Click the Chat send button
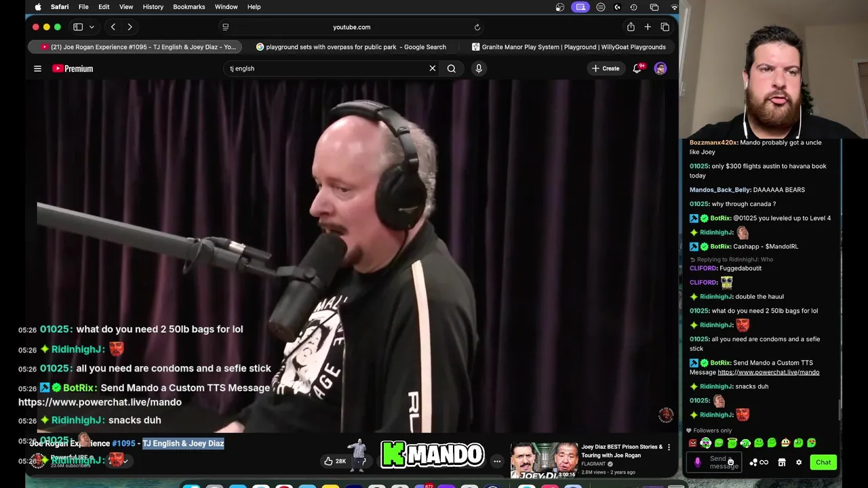Viewport: 868px width, 488px height. 823,462
